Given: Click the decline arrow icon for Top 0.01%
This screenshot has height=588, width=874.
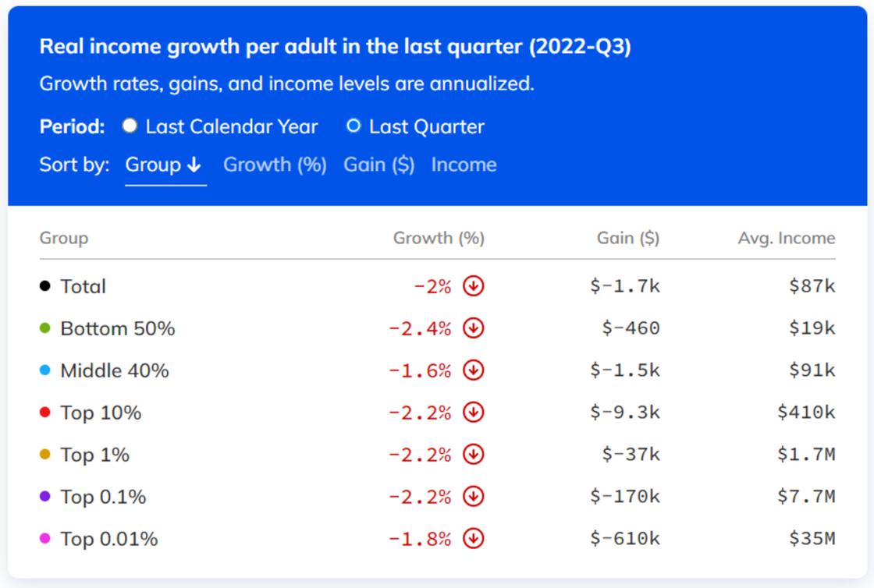Looking at the screenshot, I should click(x=474, y=539).
